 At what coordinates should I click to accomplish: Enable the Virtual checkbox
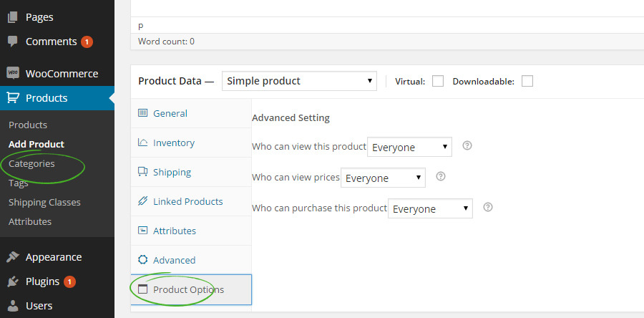point(438,81)
